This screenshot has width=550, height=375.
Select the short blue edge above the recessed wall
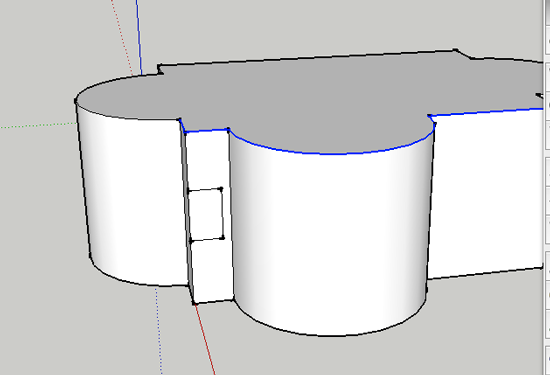click(206, 131)
